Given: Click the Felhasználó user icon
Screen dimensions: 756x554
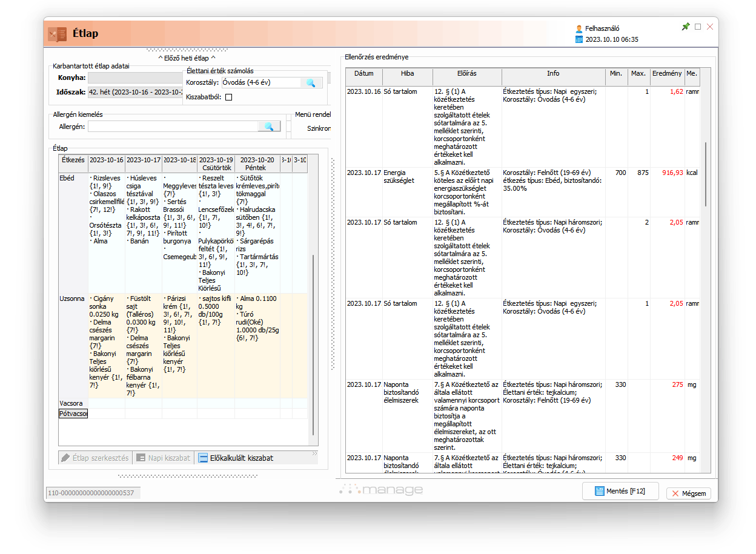Looking at the screenshot, I should (x=579, y=28).
